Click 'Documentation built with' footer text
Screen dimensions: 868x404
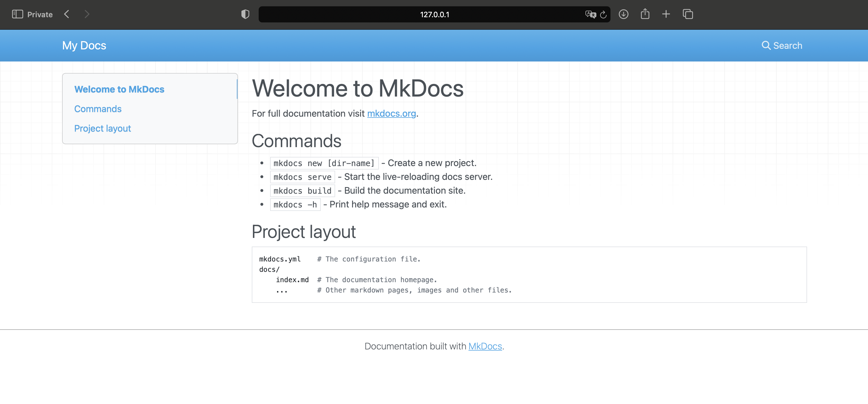415,346
